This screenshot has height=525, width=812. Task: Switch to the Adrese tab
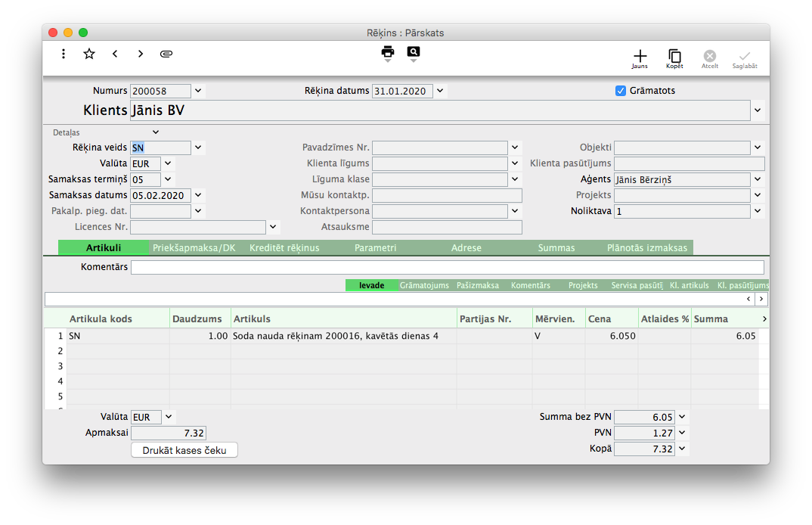pos(466,247)
